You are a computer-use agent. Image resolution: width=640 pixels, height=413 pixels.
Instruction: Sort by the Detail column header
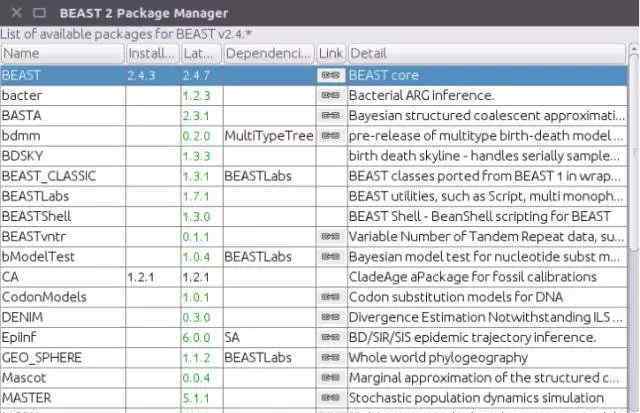pyautogui.click(x=487, y=53)
